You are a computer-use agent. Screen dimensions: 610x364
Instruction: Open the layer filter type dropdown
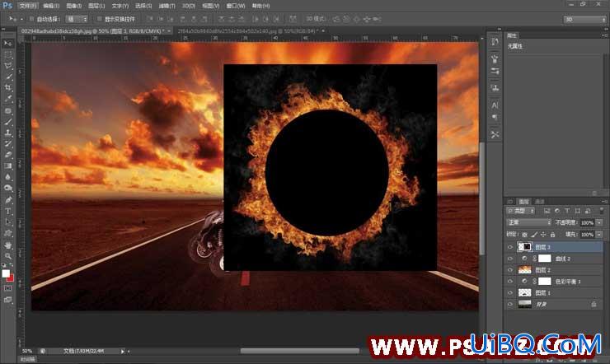click(521, 211)
